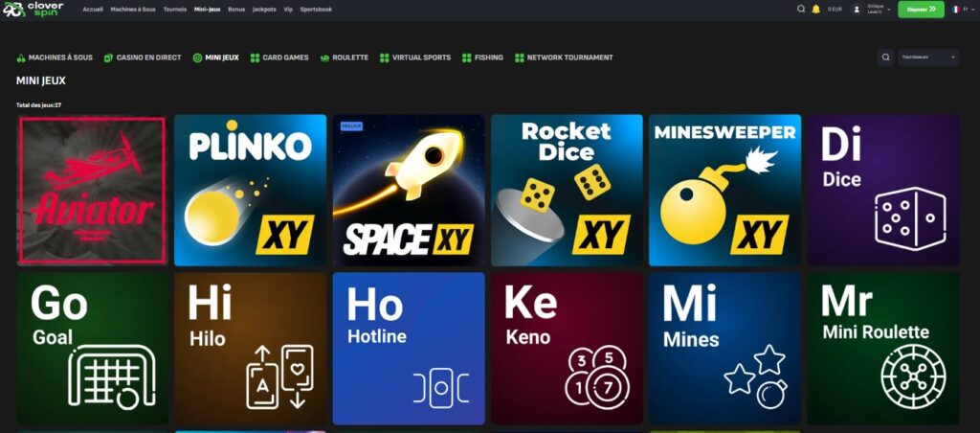This screenshot has height=433, width=980.
Task: Select the CASINO EN DIRECT category tab
Action: [x=143, y=57]
